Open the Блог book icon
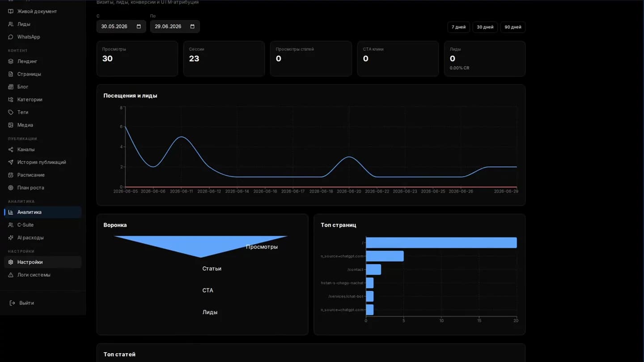 click(11, 87)
